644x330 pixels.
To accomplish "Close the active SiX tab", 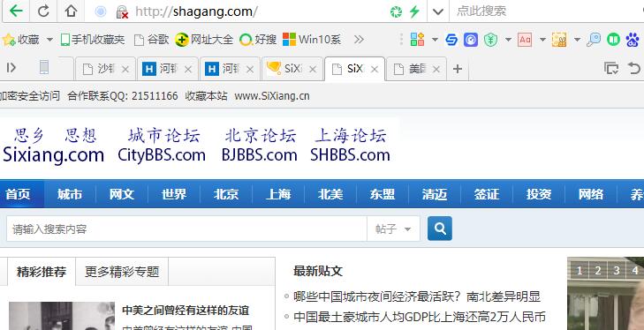I will tap(375, 70).
